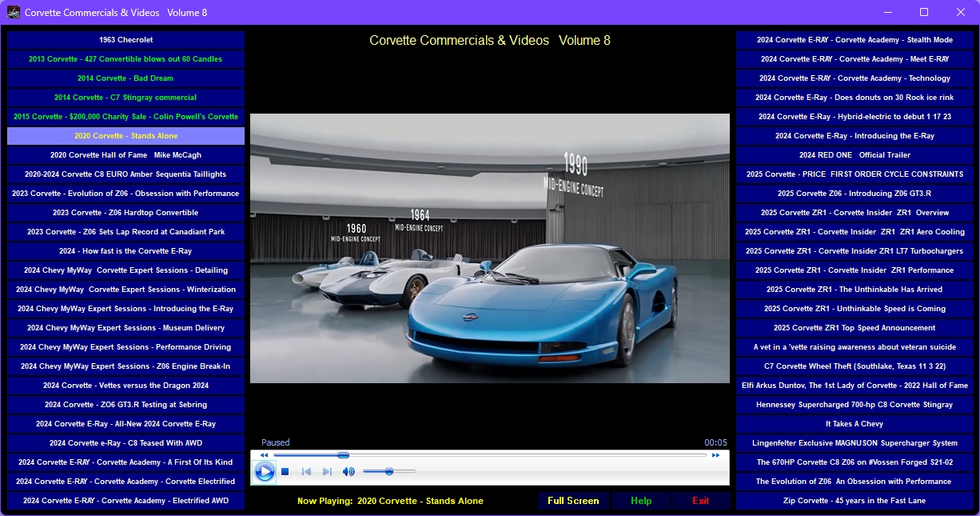This screenshot has height=516, width=980.
Task: Click the video seek bar
Action: coord(490,455)
